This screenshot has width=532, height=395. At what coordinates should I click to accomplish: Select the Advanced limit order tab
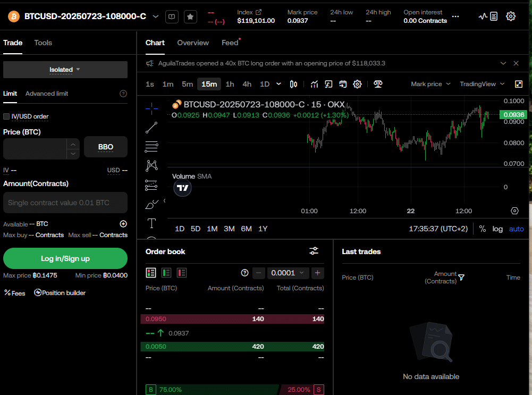[x=47, y=94]
